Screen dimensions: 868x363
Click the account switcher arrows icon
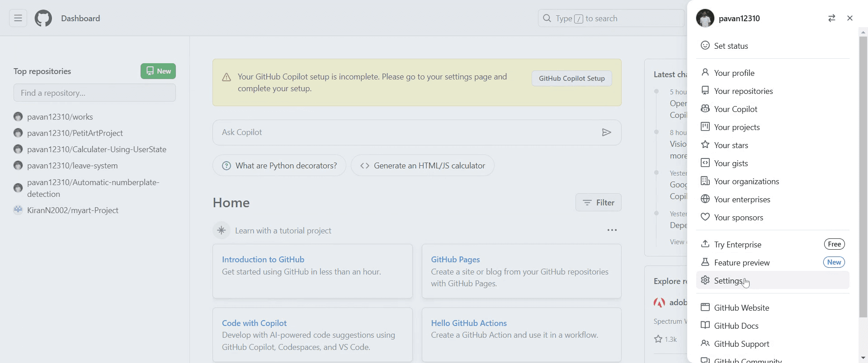click(x=831, y=19)
